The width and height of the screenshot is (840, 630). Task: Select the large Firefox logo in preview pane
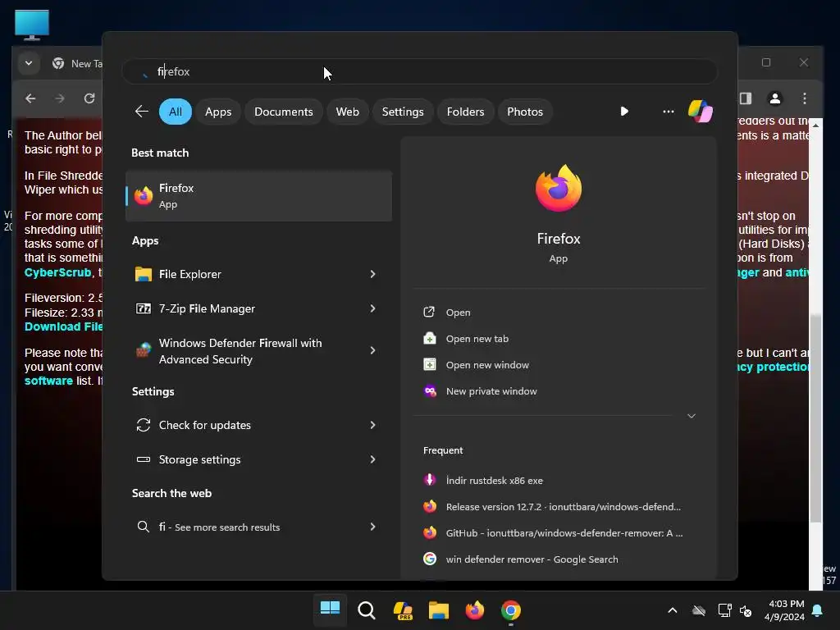pos(558,189)
